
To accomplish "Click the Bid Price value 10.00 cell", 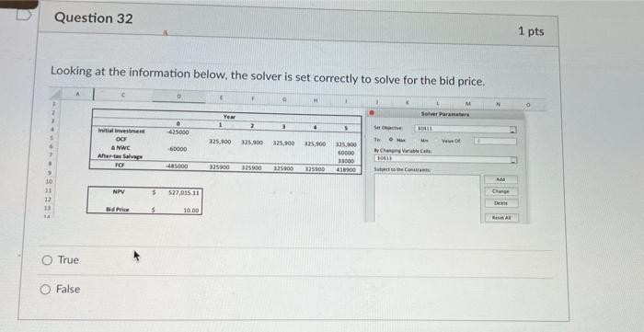I will click(x=191, y=211).
